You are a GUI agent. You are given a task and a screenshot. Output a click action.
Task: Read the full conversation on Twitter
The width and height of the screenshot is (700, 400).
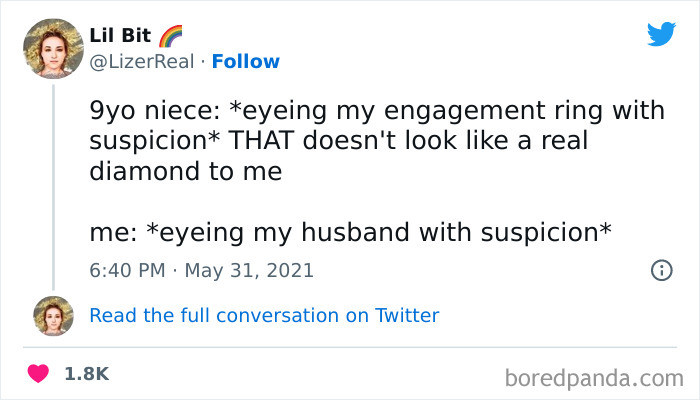coord(264,315)
